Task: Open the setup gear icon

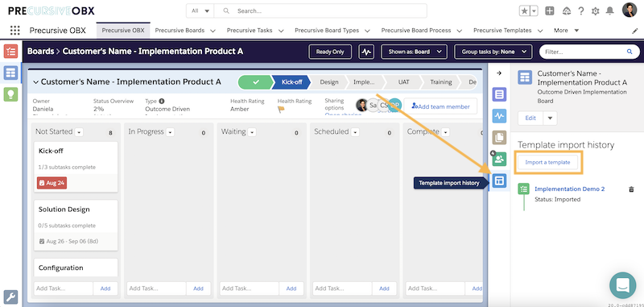Action: click(x=595, y=11)
